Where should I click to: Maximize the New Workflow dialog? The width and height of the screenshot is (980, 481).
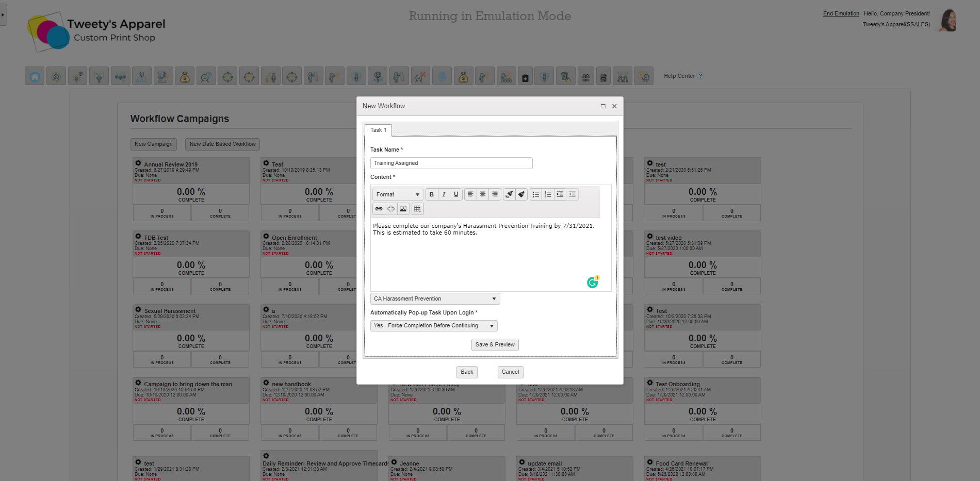[x=603, y=106]
